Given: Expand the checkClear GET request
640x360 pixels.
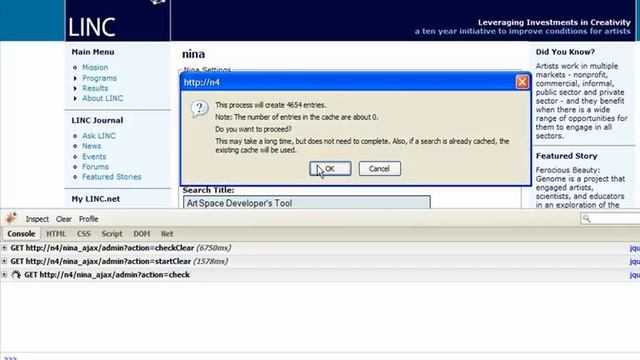Looking at the screenshot, I should point(4,248).
